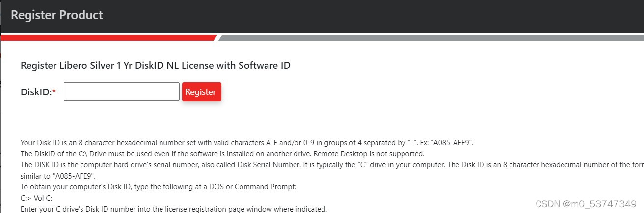Click the line starting 'Your Disk ID is an 8 character'

click(x=247, y=143)
